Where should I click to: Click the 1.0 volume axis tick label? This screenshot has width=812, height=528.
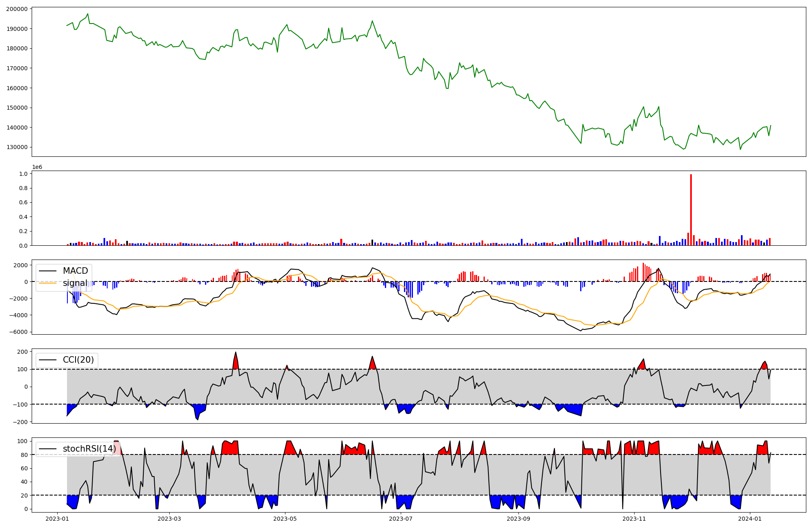tap(23, 174)
